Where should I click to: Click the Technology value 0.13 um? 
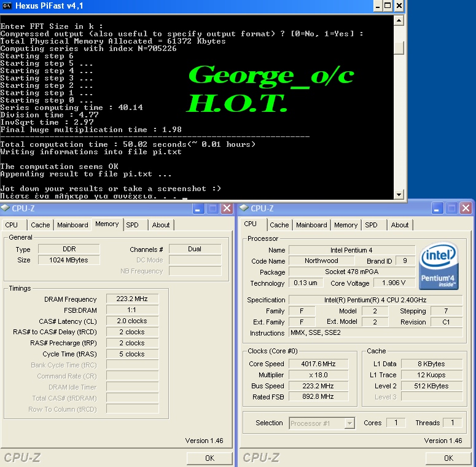click(x=305, y=283)
